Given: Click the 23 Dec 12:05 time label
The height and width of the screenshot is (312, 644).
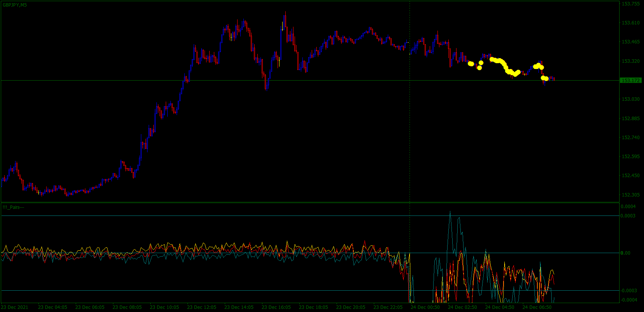Looking at the screenshot, I should [201, 307].
